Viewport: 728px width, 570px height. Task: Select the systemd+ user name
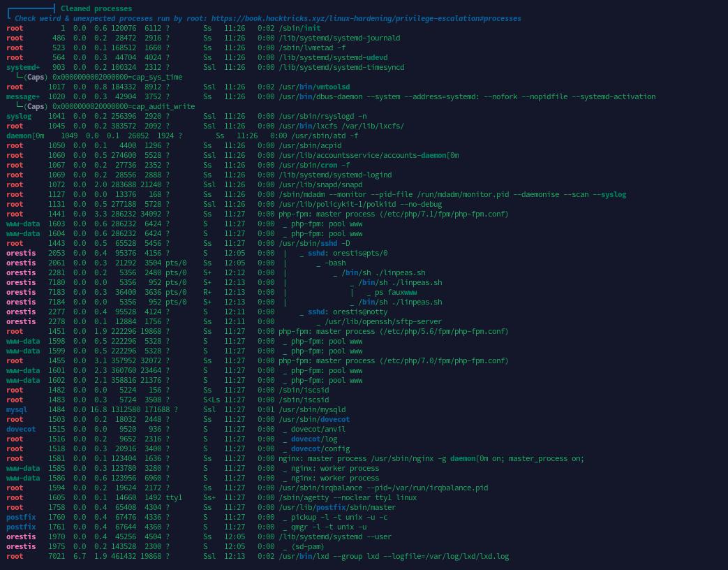pos(23,67)
